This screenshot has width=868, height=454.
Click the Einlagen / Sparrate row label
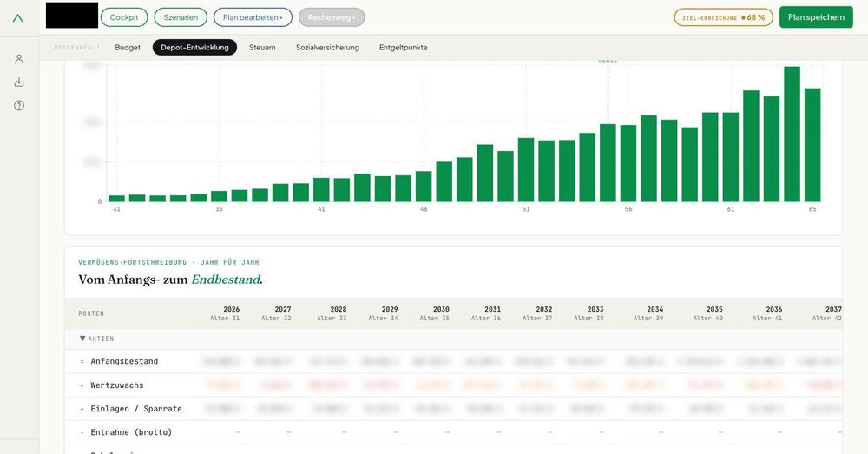tap(136, 409)
